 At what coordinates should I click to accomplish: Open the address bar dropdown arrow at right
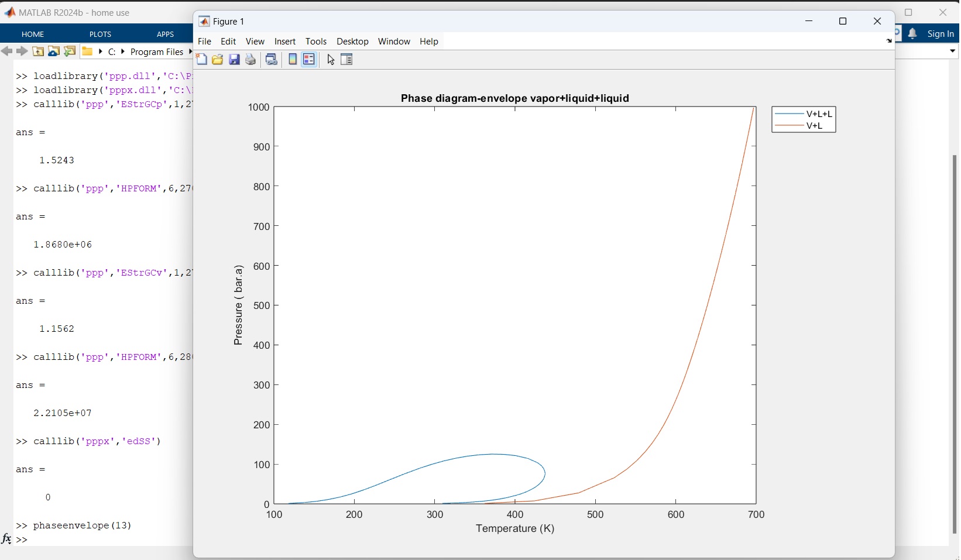[952, 51]
